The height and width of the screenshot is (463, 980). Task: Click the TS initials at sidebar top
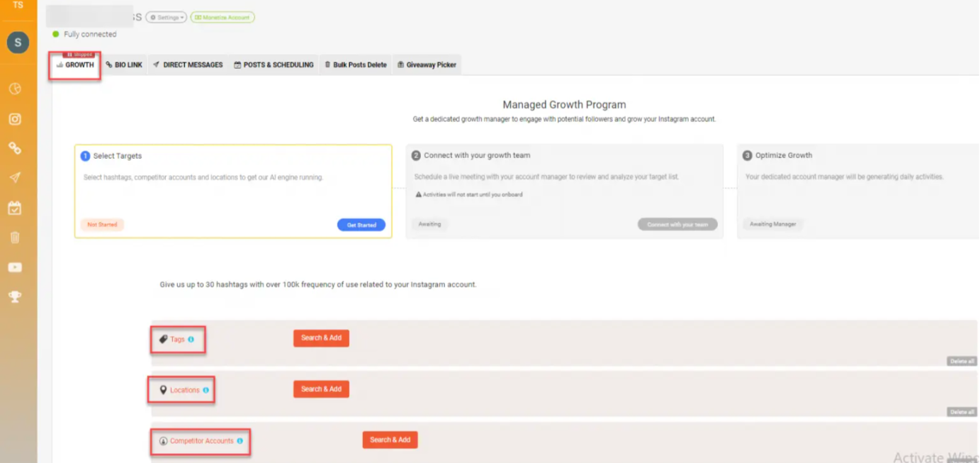[x=18, y=5]
